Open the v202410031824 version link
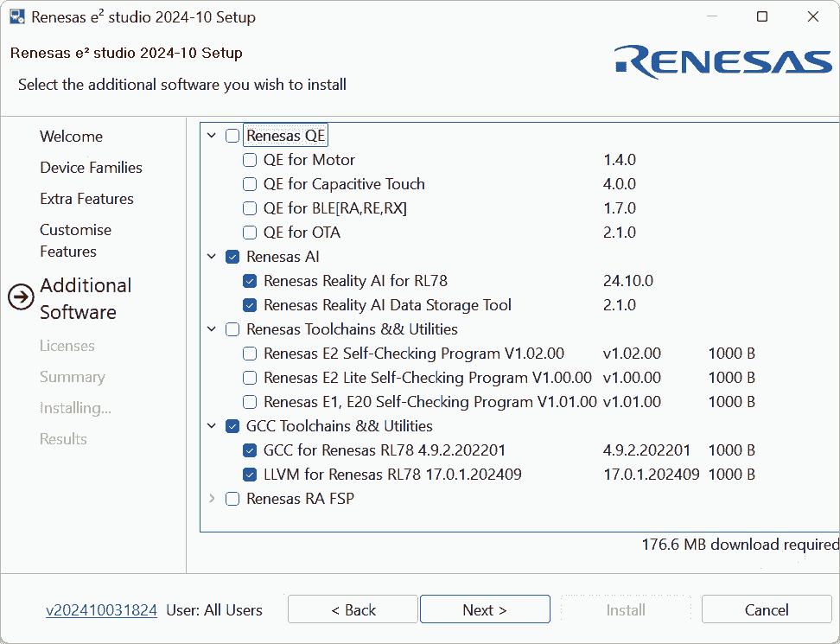This screenshot has width=840, height=644. [101, 610]
